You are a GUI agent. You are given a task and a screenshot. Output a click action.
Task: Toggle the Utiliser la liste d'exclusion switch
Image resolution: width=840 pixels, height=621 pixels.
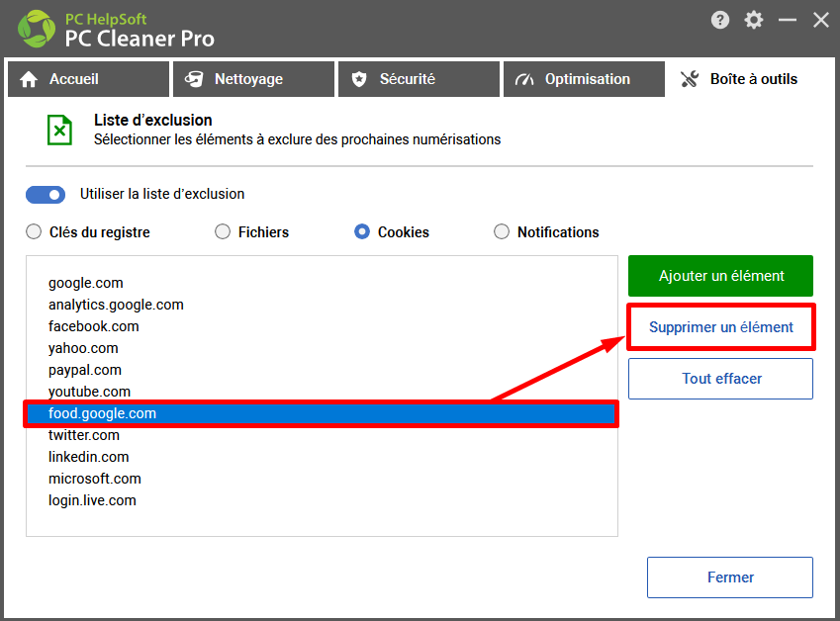pyautogui.click(x=46, y=195)
